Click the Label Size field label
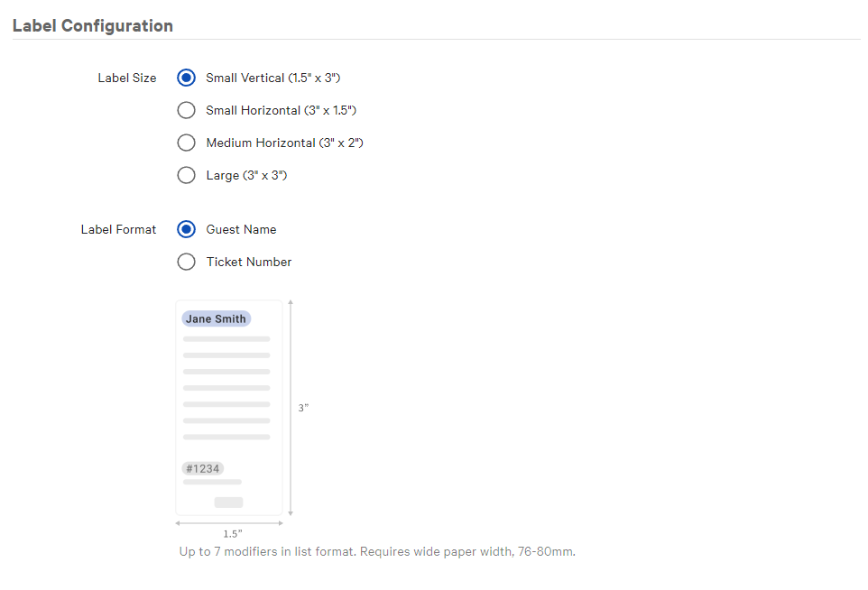868x590 pixels. click(126, 78)
